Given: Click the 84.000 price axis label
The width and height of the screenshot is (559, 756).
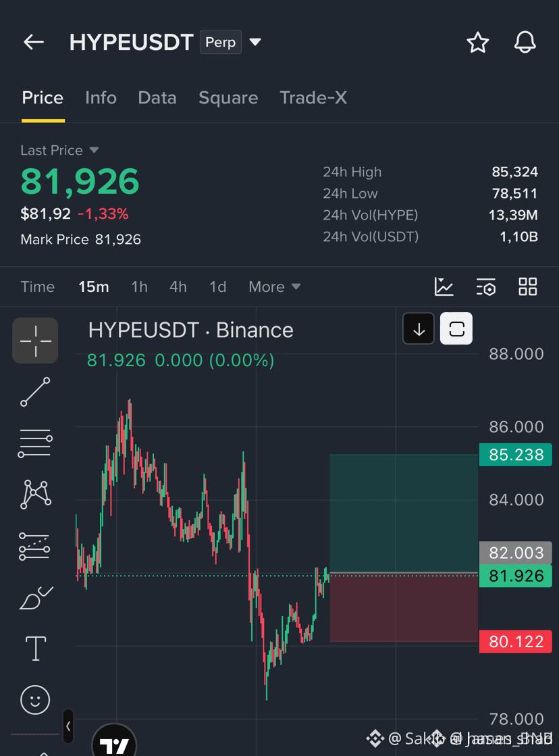Looking at the screenshot, I should 516,500.
